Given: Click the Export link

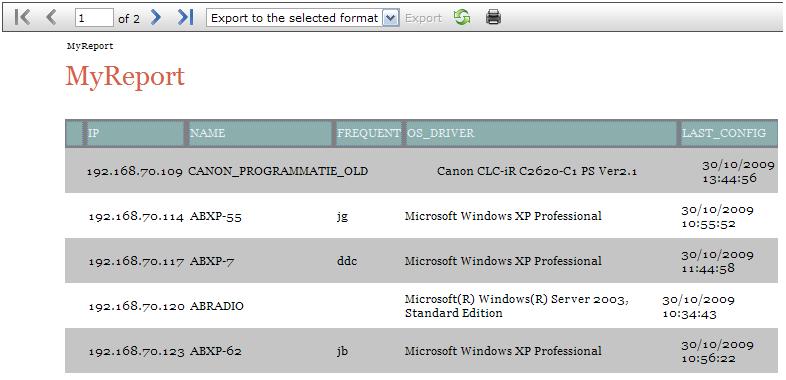Looking at the screenshot, I should pos(423,19).
